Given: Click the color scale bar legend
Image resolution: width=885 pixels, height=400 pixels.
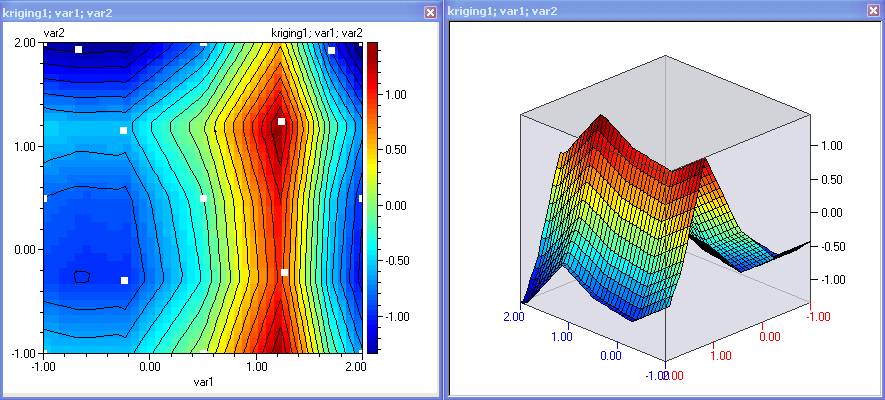Looking at the screenshot, I should pos(371,197).
